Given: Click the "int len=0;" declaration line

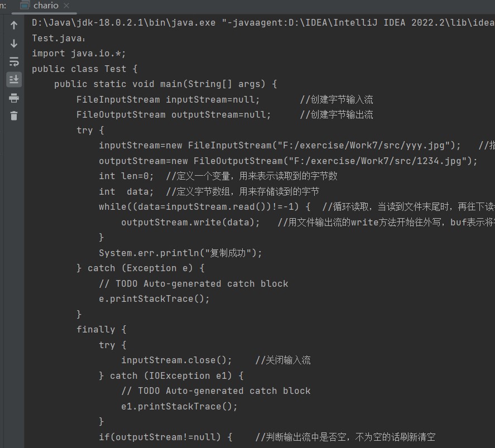Looking at the screenshot, I should click(x=129, y=176).
